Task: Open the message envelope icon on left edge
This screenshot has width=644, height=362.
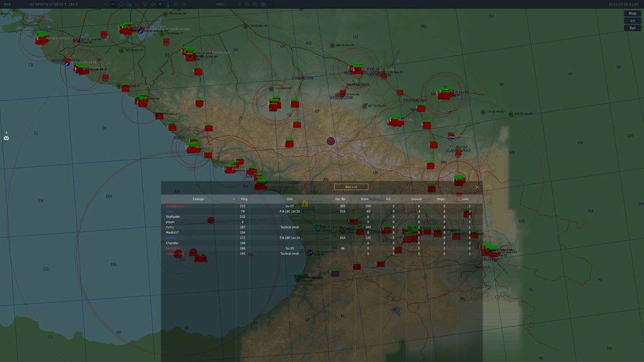Action: 6,138
